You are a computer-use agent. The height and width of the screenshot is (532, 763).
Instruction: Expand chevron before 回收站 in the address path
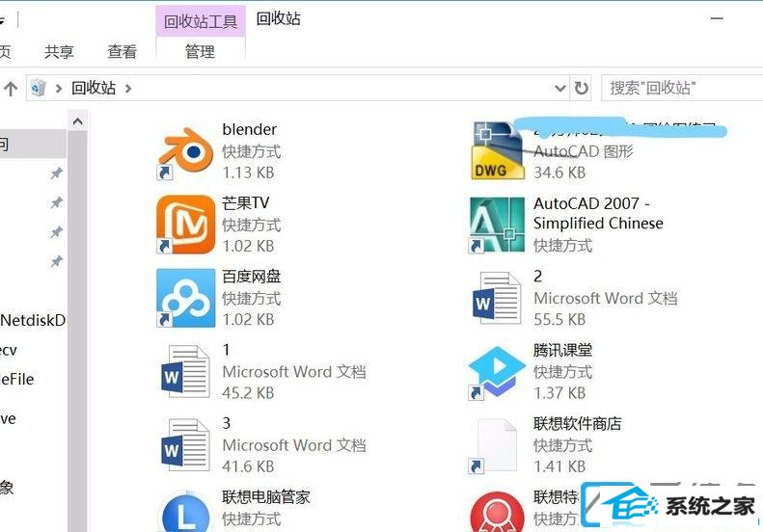pyautogui.click(x=59, y=88)
